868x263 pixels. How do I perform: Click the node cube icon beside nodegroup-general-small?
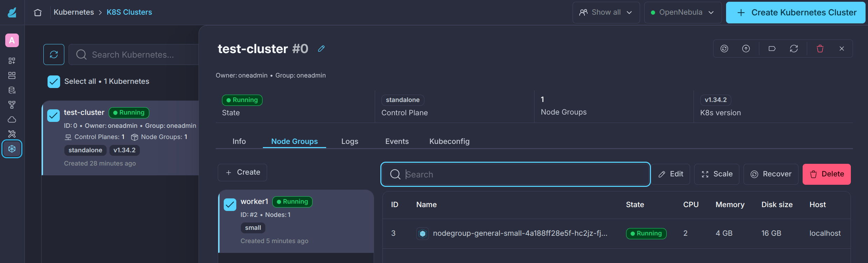click(423, 233)
